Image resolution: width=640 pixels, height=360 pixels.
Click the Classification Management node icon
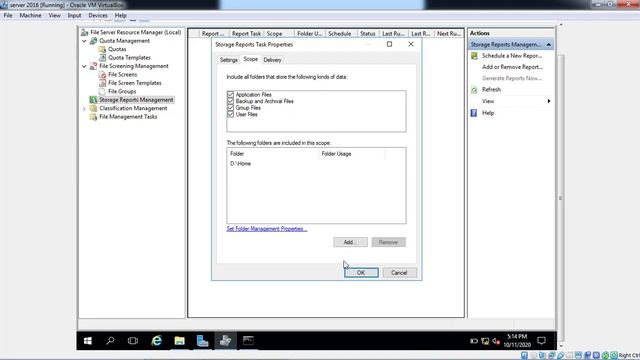(93, 108)
